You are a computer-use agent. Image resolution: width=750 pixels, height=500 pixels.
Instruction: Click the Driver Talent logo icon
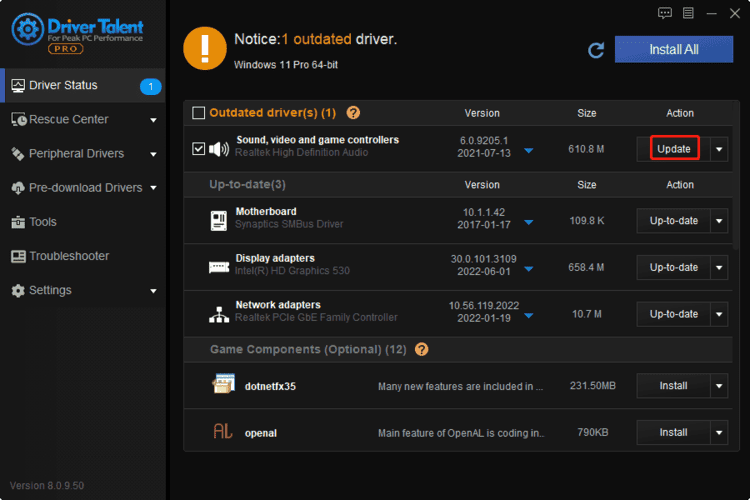coord(27,30)
